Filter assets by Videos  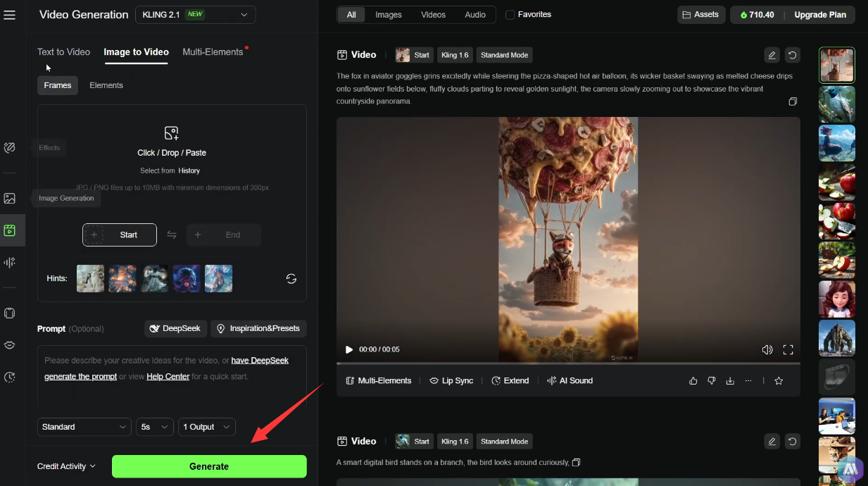[433, 15]
